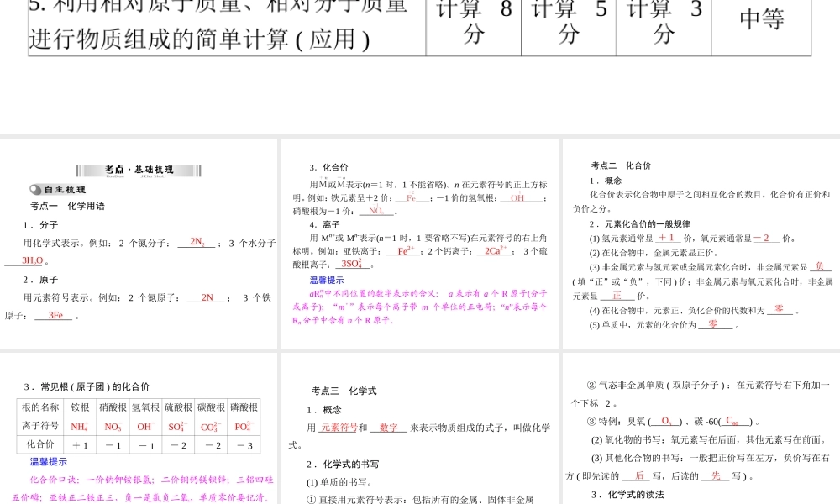This screenshot has height=504, width=840.
Task: Click the red answer 3H₂O
Action: (x=32, y=261)
